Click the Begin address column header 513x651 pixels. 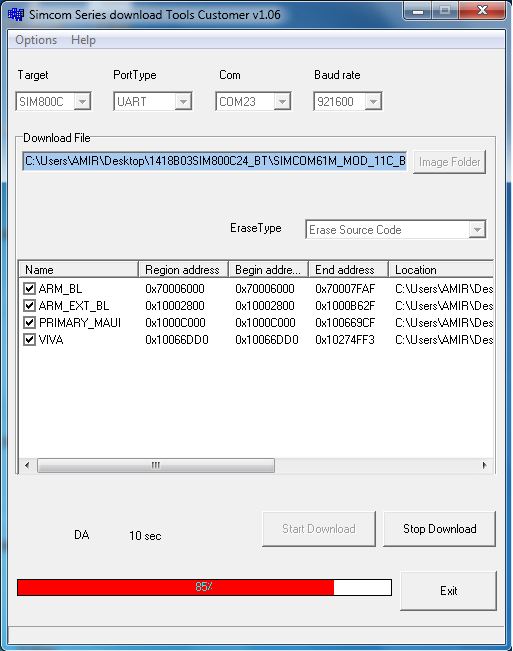point(269,270)
